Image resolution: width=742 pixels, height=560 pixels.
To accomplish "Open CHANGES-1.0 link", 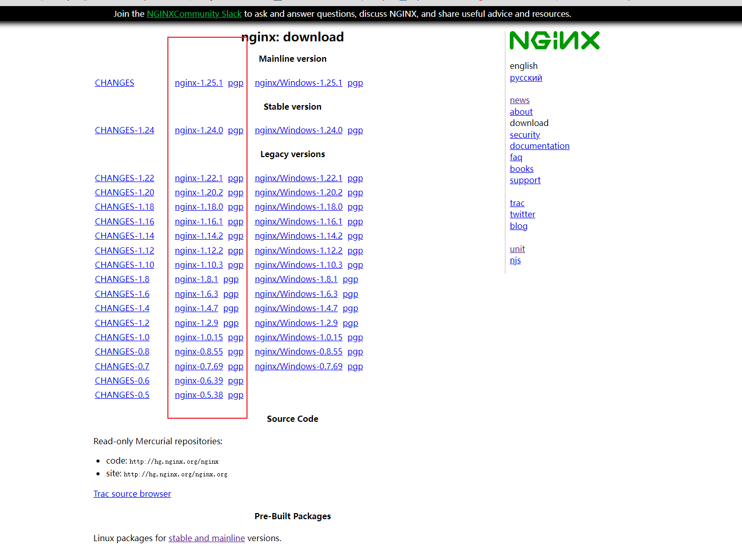I will (x=122, y=337).
